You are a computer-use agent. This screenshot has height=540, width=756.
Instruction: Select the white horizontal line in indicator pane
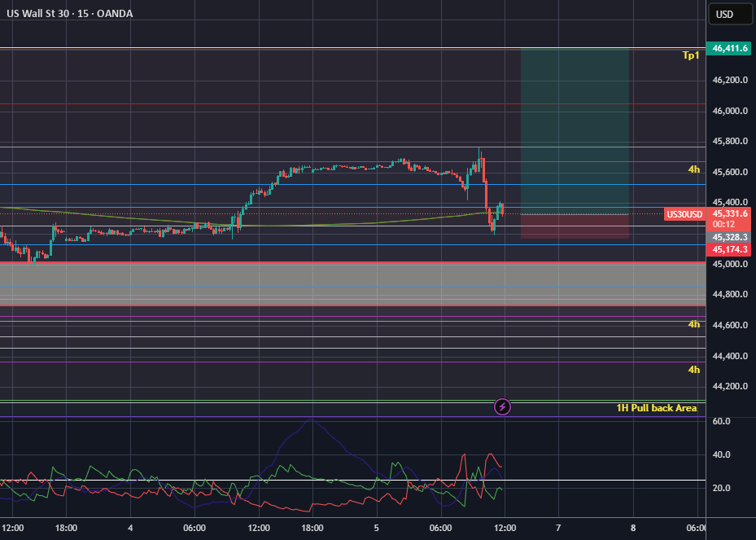click(352, 481)
